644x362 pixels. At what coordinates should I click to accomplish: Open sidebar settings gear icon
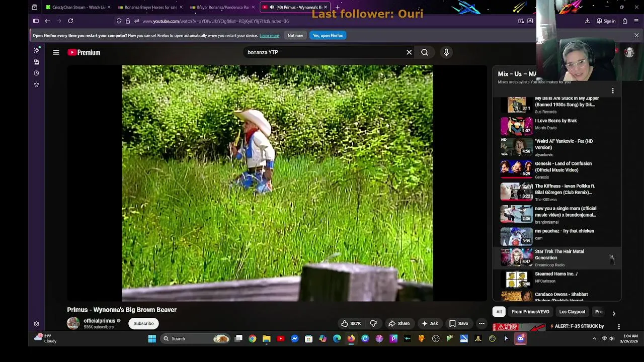[x=36, y=324]
